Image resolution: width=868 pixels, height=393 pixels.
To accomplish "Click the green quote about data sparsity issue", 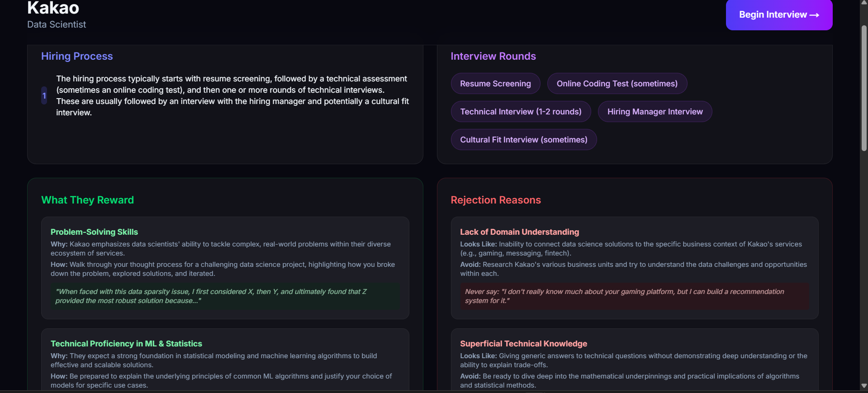I will (225, 296).
